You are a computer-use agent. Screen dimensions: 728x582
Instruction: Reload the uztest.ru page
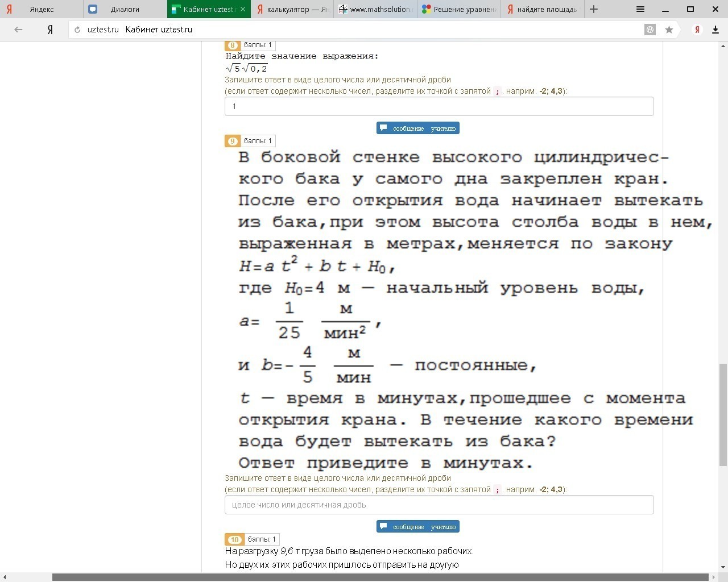[x=77, y=30]
